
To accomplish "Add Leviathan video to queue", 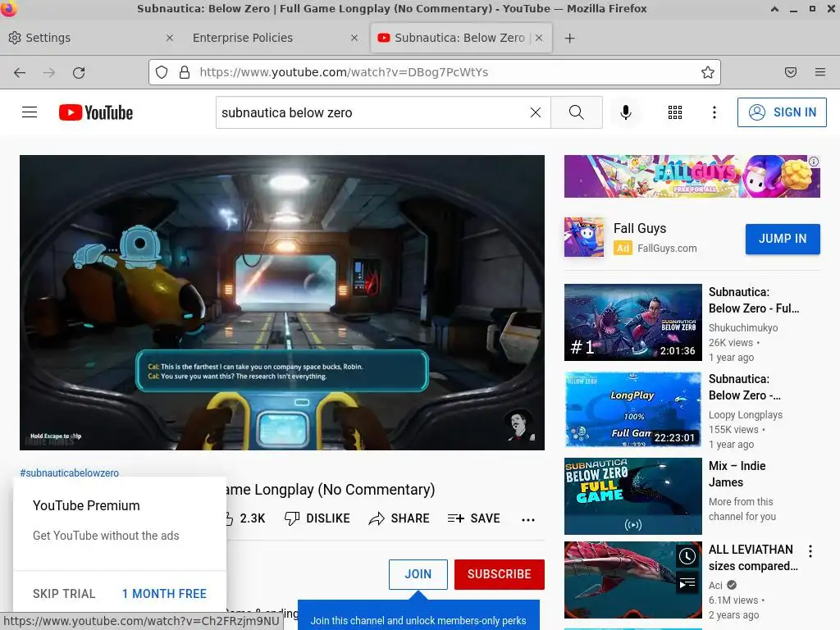I will (687, 583).
